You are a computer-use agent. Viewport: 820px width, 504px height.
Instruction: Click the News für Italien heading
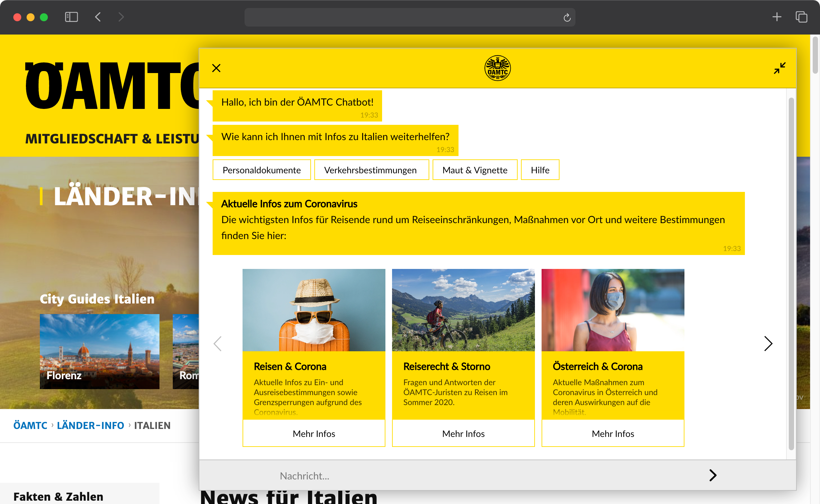coord(288,497)
